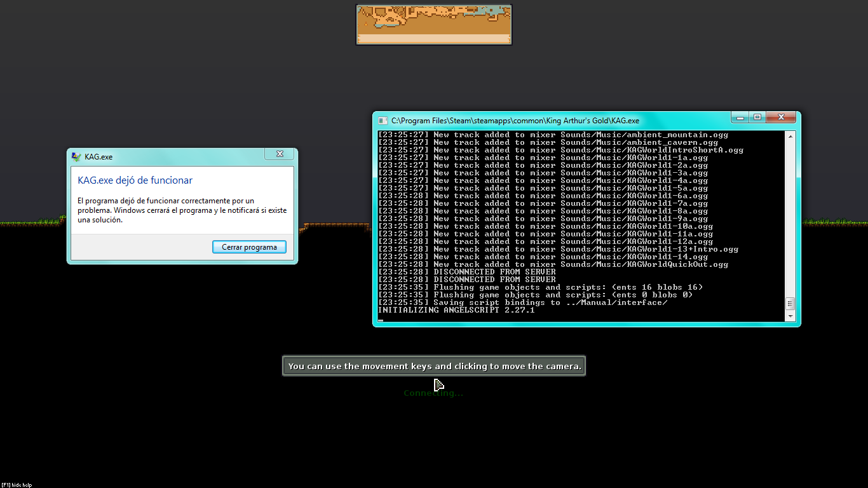
Task: Click the console scrollbar up arrow
Action: point(790,135)
